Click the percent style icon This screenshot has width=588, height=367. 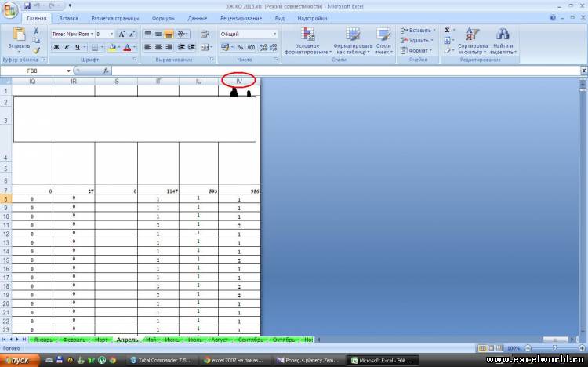click(240, 48)
